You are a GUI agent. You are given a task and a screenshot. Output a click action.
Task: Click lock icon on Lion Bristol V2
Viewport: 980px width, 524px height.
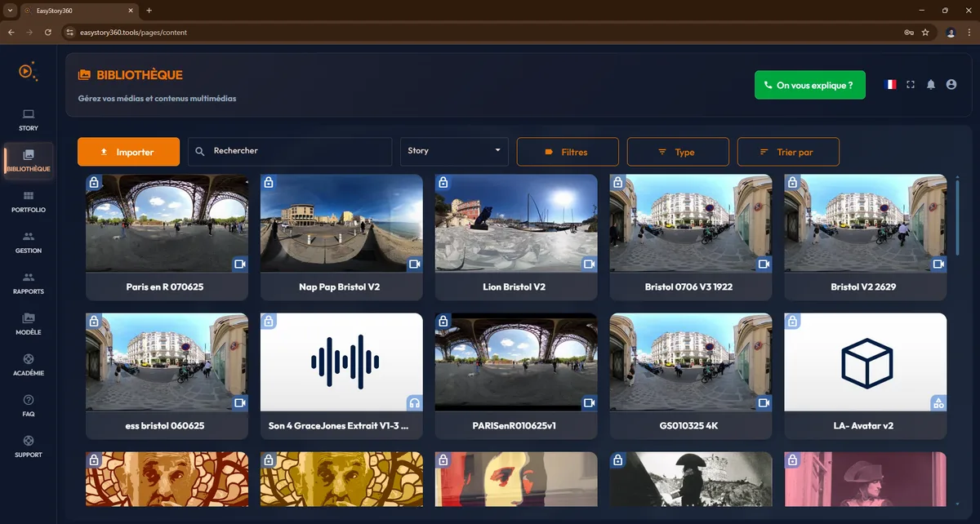point(443,182)
